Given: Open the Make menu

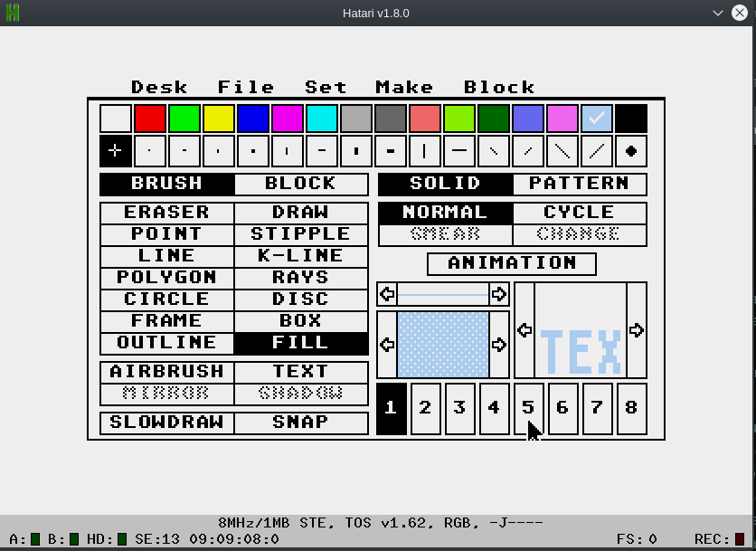Looking at the screenshot, I should [x=404, y=87].
